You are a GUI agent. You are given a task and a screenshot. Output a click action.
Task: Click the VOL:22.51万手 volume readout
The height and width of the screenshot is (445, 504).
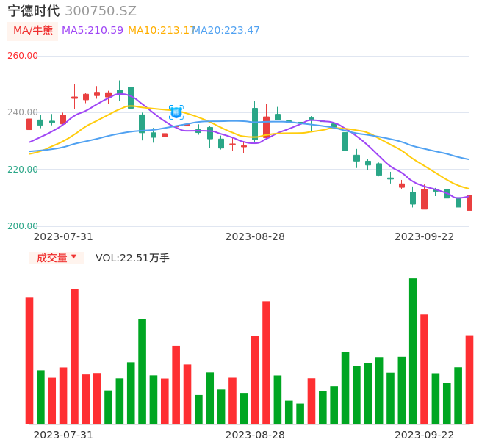coord(132,258)
